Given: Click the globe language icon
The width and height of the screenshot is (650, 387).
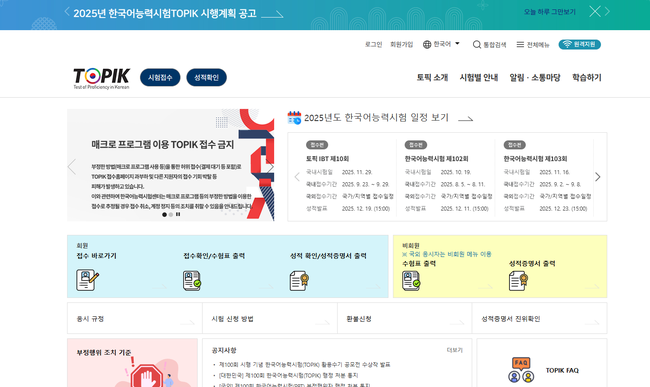Looking at the screenshot, I should 427,44.
